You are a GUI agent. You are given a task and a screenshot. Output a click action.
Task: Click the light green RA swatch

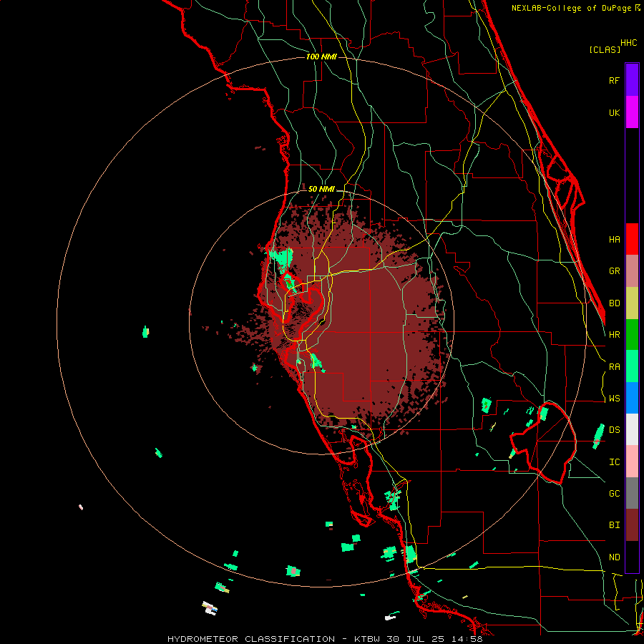click(632, 366)
